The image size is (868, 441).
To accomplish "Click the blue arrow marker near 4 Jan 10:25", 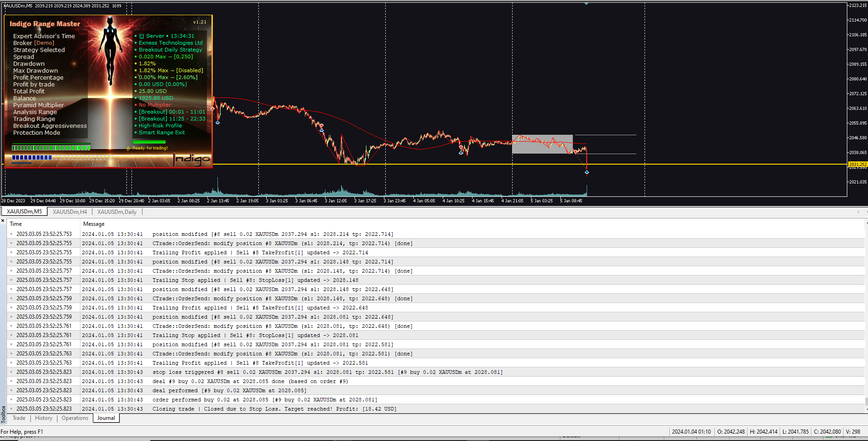I will pyautogui.click(x=461, y=153).
